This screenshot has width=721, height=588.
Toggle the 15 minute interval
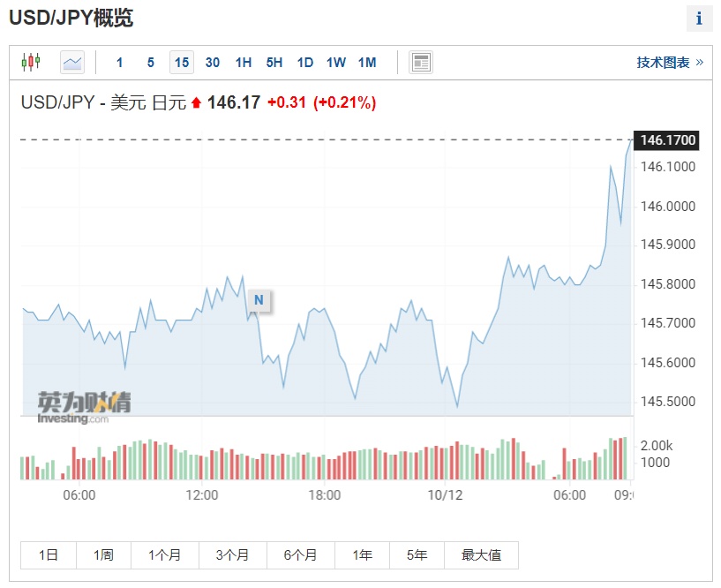182,62
